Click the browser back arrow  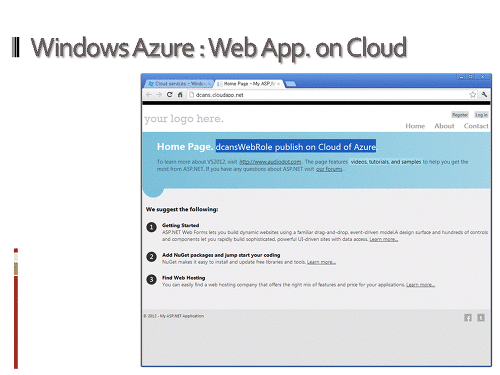(x=149, y=95)
